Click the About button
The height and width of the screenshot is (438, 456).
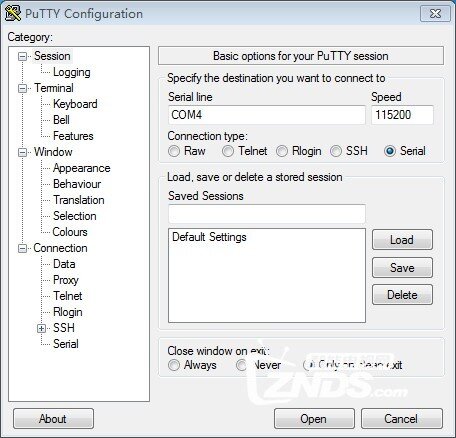[53, 419]
